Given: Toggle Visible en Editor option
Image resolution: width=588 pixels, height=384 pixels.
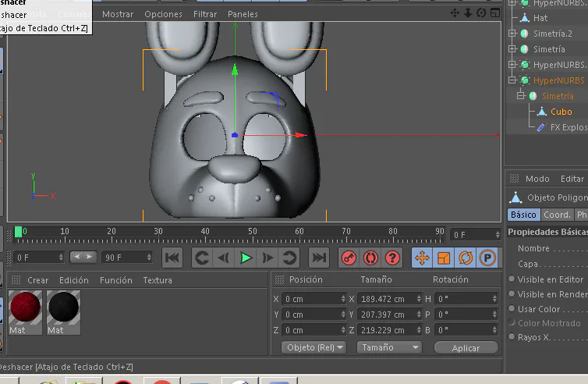Looking at the screenshot, I should pyautogui.click(x=512, y=279).
